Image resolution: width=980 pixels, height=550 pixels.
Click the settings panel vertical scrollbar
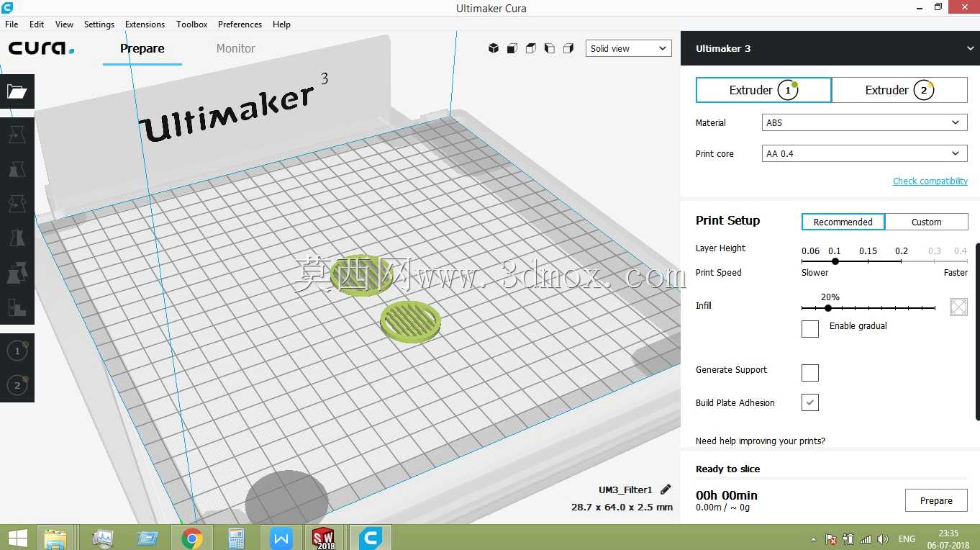(977, 331)
